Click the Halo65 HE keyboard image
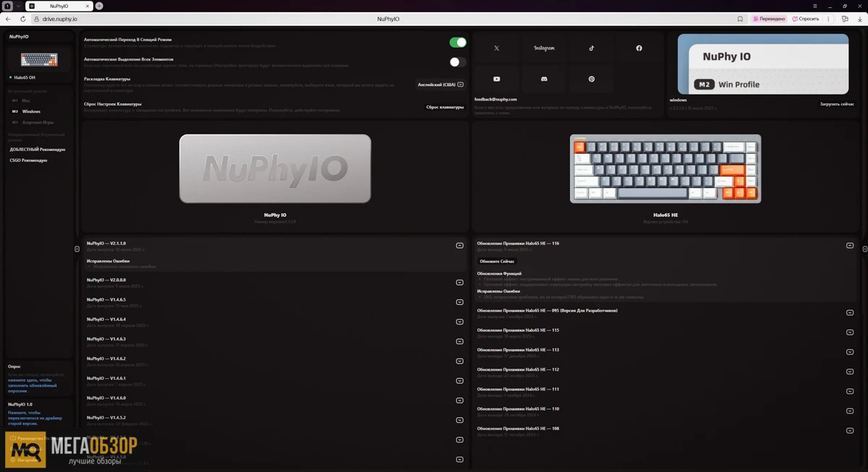This screenshot has width=868, height=472. tap(665, 168)
